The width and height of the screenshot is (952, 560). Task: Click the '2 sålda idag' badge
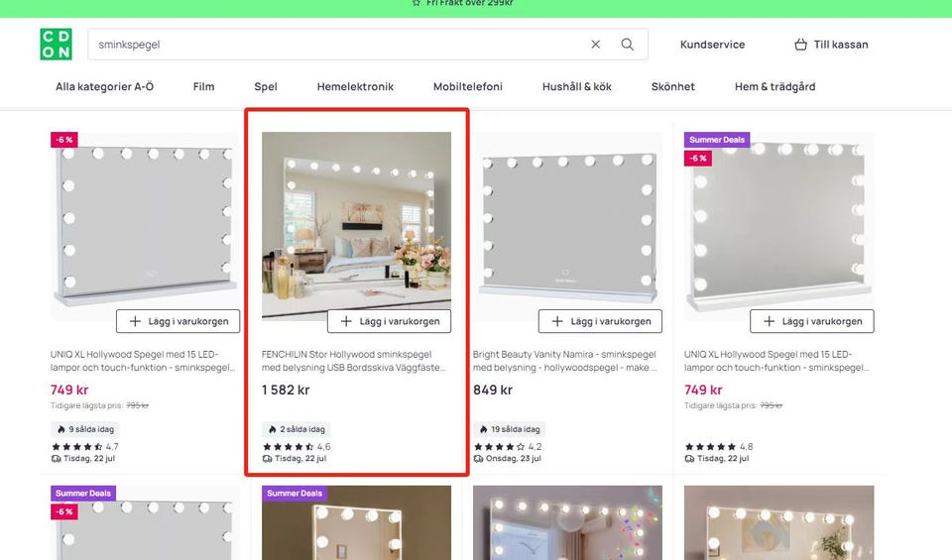[x=297, y=429]
